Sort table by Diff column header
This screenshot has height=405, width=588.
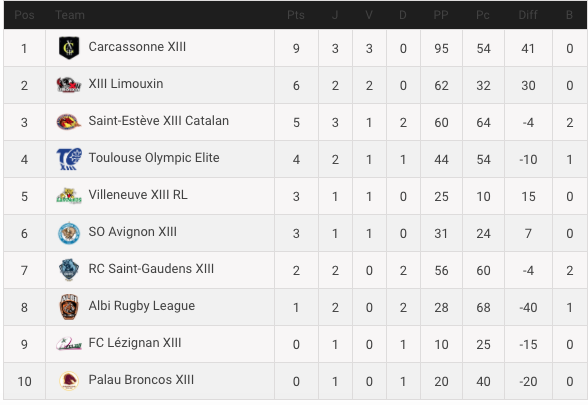528,15
